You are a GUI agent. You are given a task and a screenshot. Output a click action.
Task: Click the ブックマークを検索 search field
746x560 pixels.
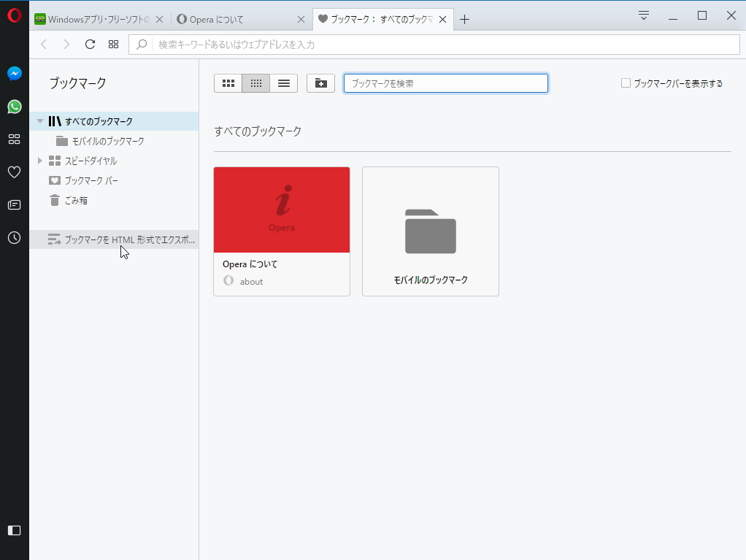(446, 83)
